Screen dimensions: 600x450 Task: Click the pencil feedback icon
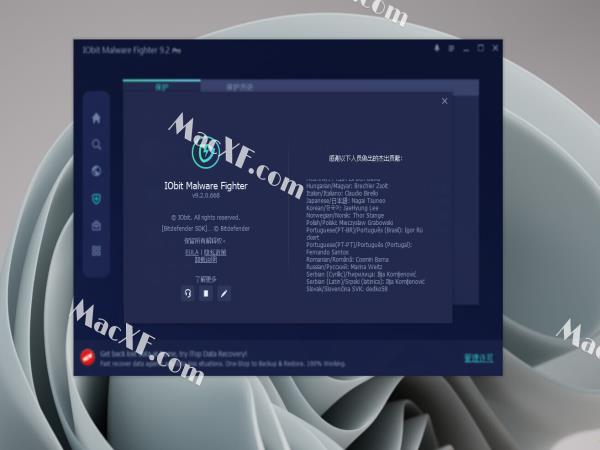[x=224, y=293]
